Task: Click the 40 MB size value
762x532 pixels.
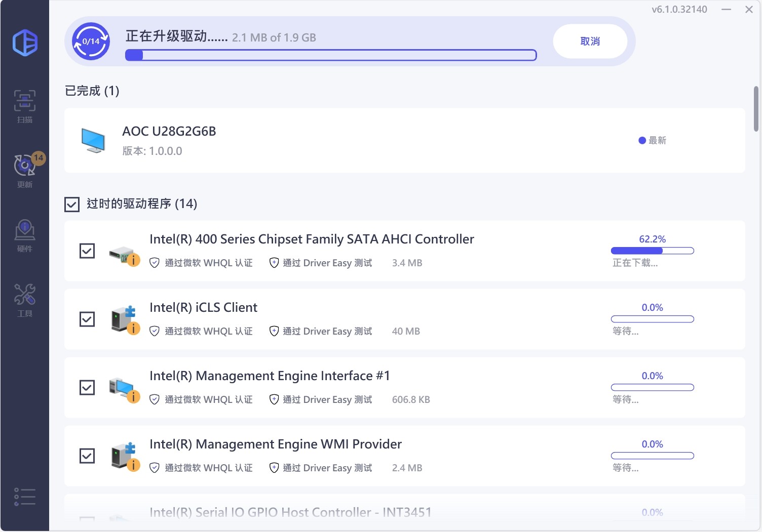Action: 406,331
